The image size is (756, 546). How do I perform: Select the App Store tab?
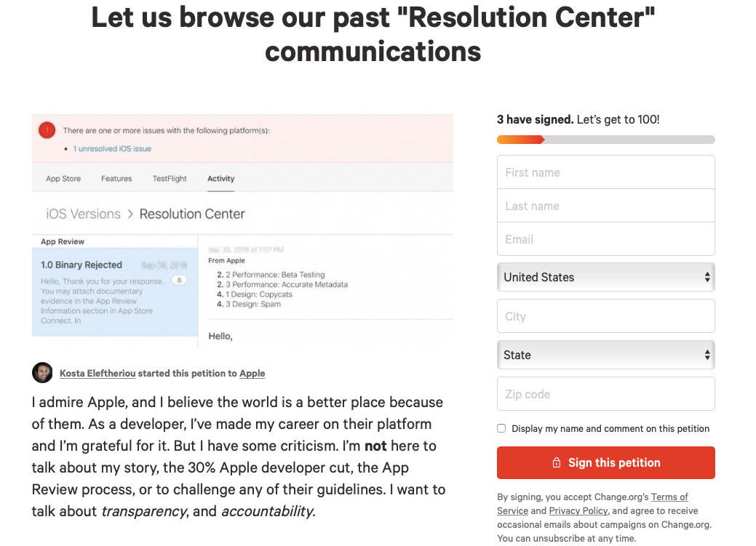63,179
